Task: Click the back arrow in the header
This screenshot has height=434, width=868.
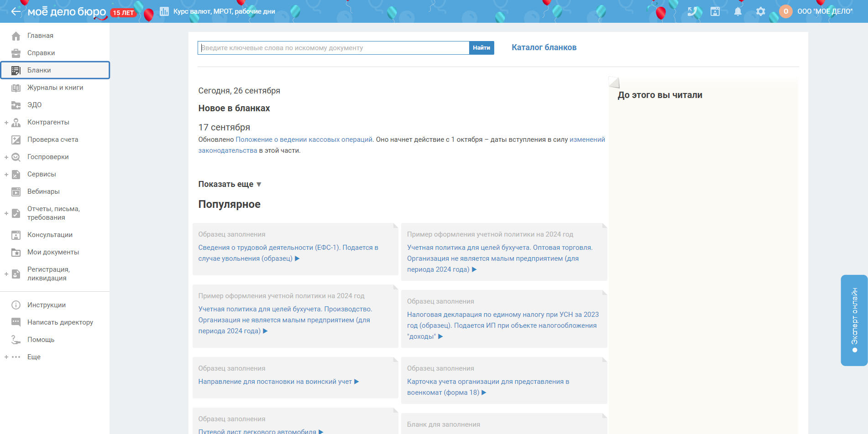Action: point(16,11)
